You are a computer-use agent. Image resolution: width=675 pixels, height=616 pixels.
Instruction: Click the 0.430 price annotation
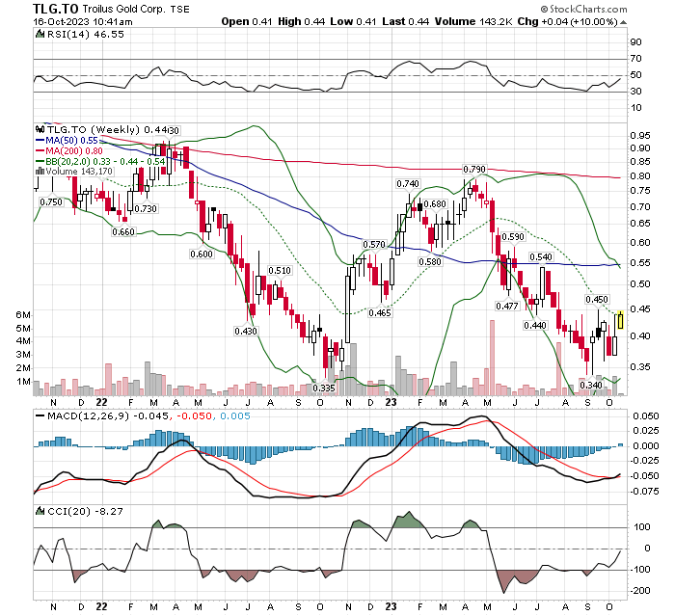coord(246,331)
